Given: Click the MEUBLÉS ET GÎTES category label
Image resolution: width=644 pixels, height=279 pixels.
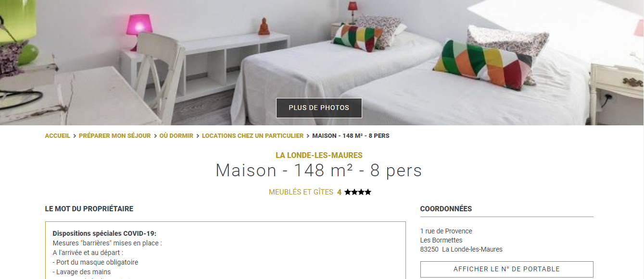Looking at the screenshot, I should pos(301,192).
